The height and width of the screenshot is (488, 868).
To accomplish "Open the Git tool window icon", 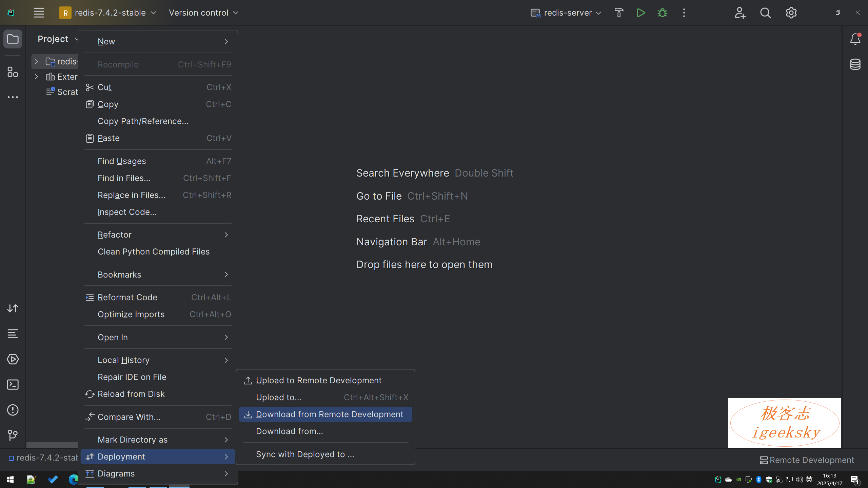I will [13, 435].
